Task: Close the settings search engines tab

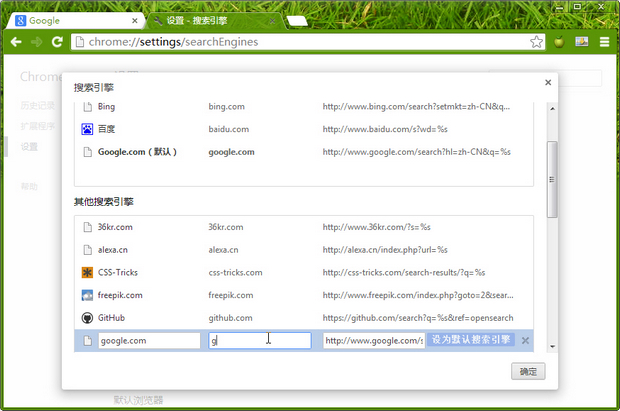Action: [x=272, y=21]
